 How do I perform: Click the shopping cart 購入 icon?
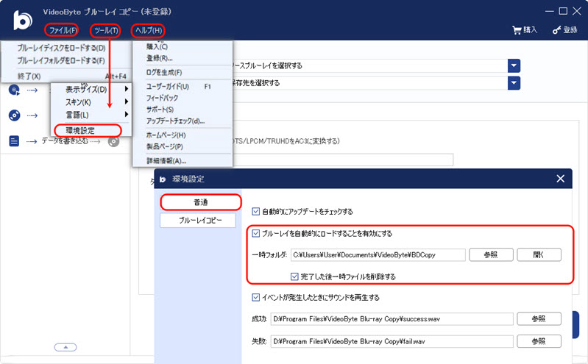point(517,30)
